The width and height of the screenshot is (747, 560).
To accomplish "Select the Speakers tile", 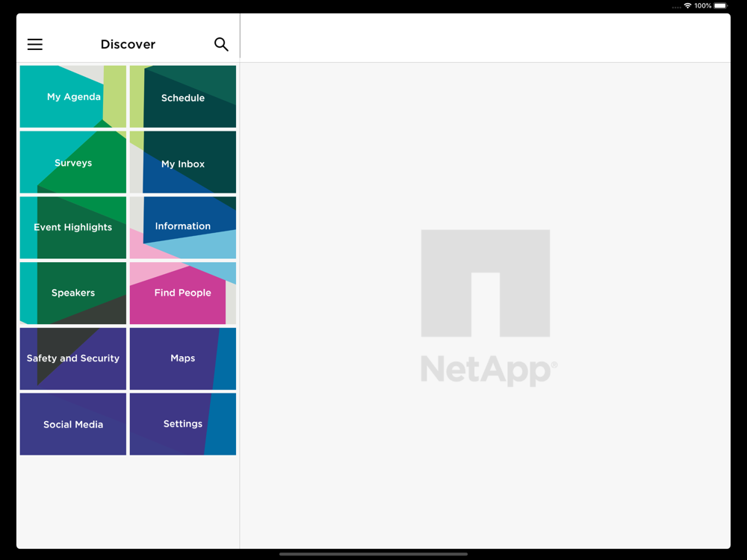I will pyautogui.click(x=73, y=293).
